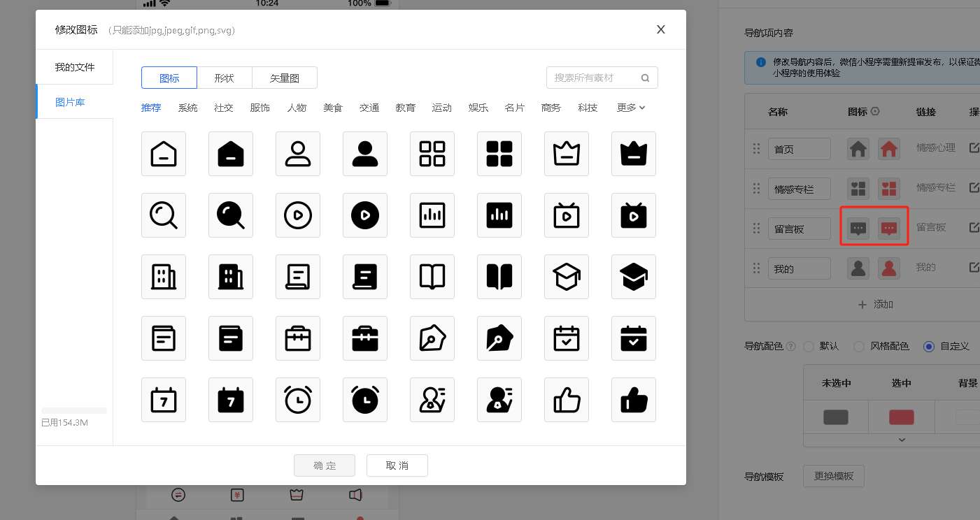Close the 修改图标 dialog with X
The image size is (980, 520).
[x=660, y=29]
